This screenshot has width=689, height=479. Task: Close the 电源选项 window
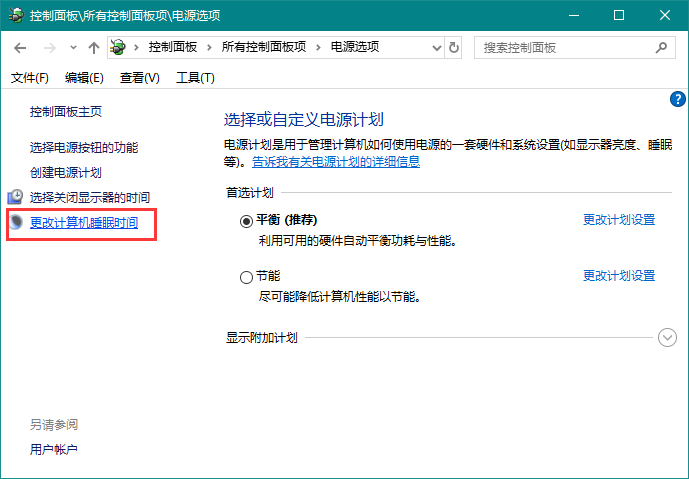665,15
